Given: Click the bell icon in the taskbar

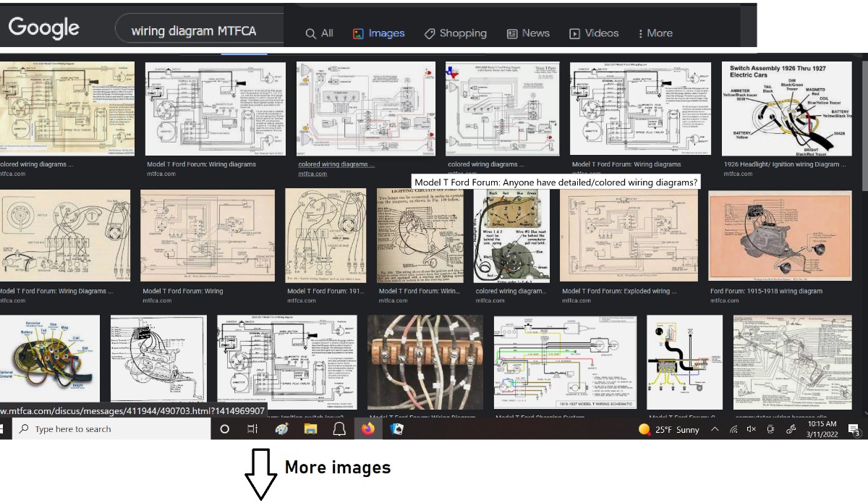Looking at the screenshot, I should (339, 429).
